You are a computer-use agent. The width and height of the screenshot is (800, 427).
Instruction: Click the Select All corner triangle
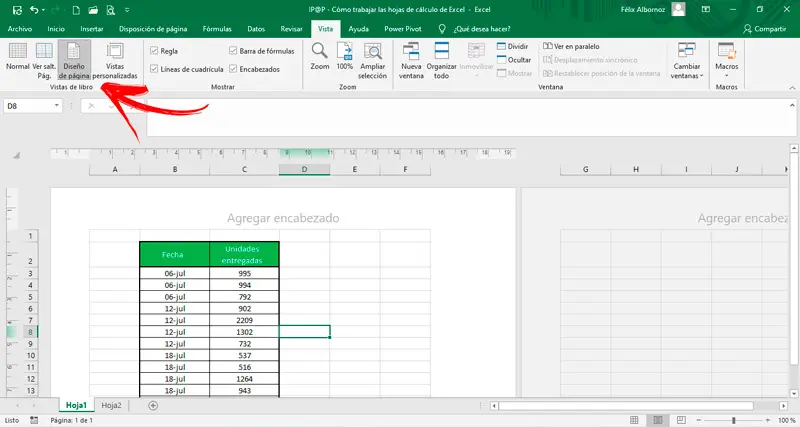(x=16, y=155)
